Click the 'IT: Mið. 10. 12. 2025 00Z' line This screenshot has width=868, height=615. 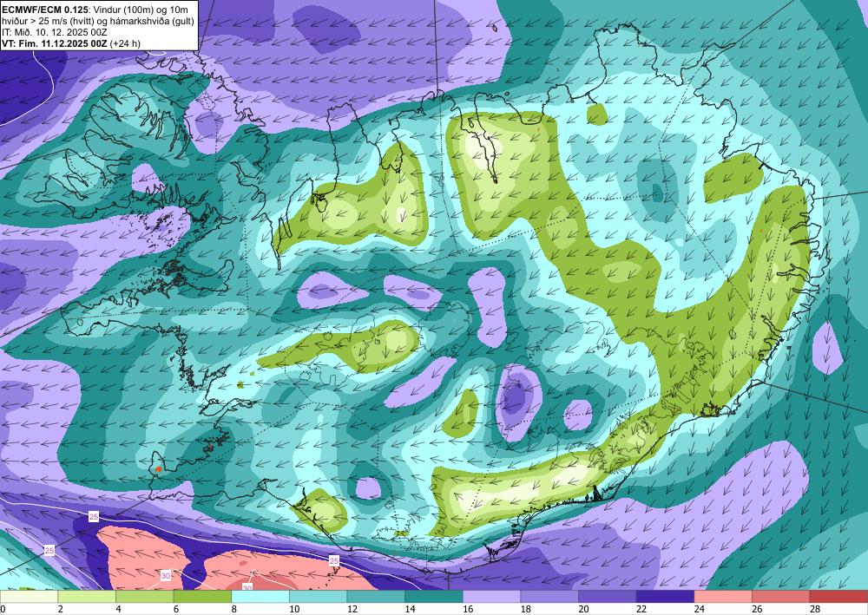tap(54, 32)
